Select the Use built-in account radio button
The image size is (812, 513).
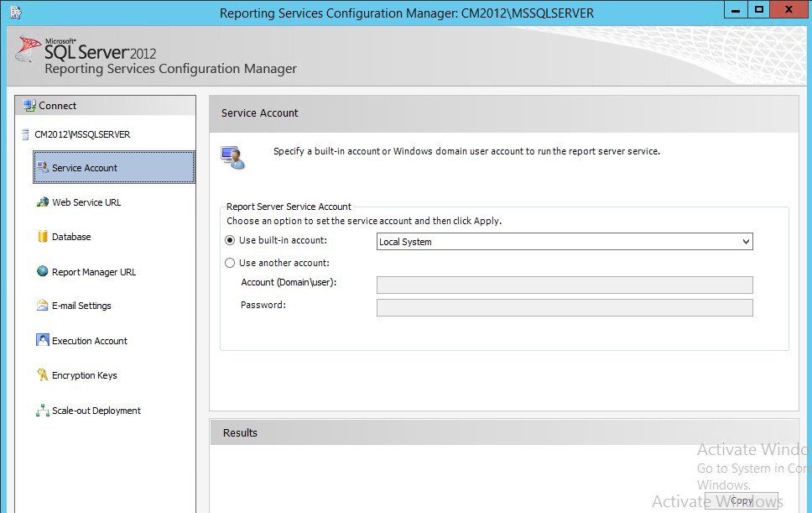tap(231, 241)
